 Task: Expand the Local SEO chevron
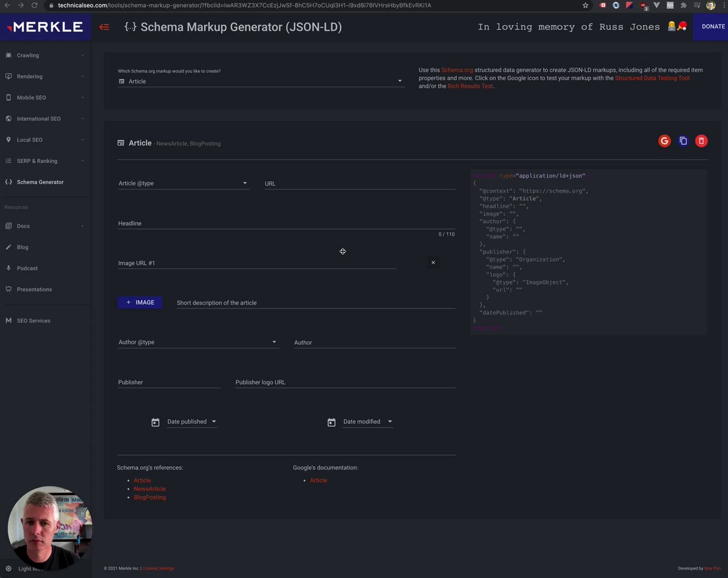(82, 139)
